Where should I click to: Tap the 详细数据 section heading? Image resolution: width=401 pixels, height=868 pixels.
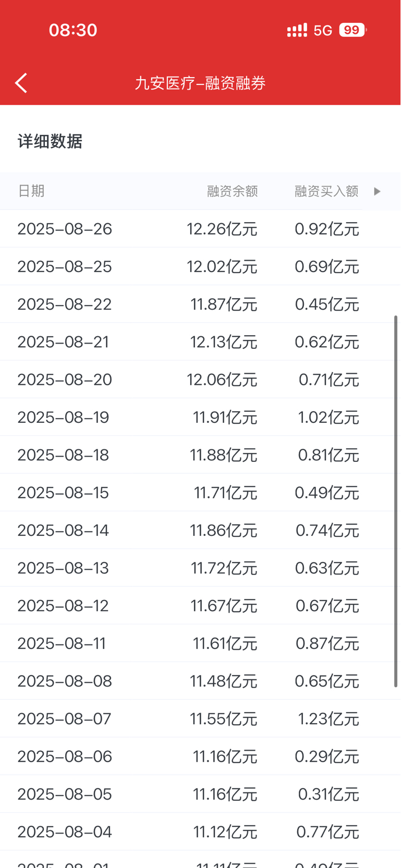tap(50, 141)
